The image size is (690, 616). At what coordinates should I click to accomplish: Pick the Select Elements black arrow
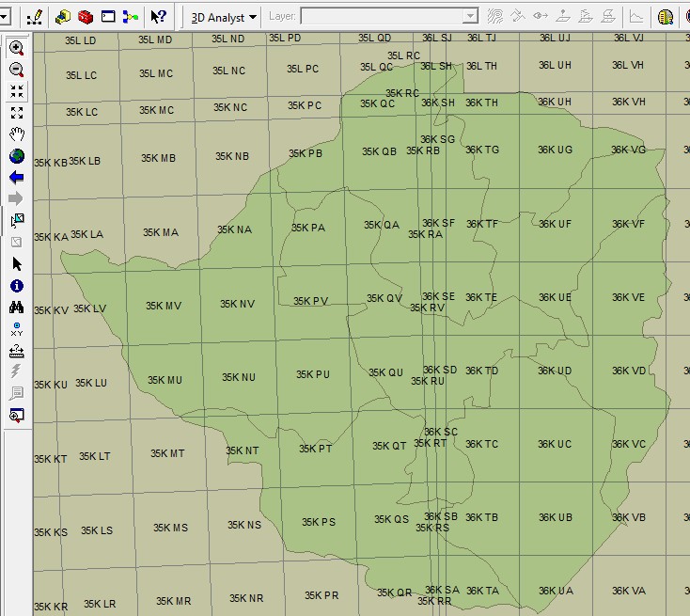[16, 264]
